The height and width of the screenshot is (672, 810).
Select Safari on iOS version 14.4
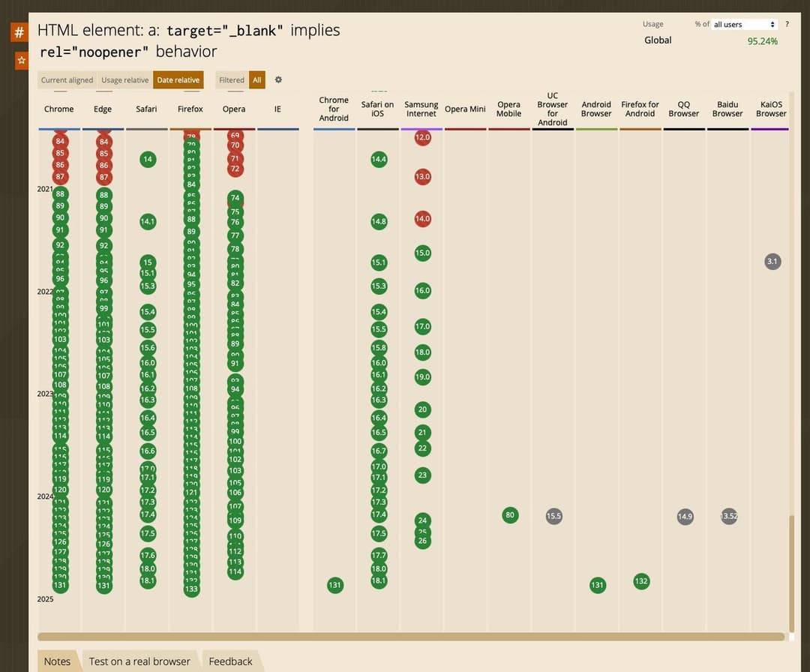pos(379,159)
